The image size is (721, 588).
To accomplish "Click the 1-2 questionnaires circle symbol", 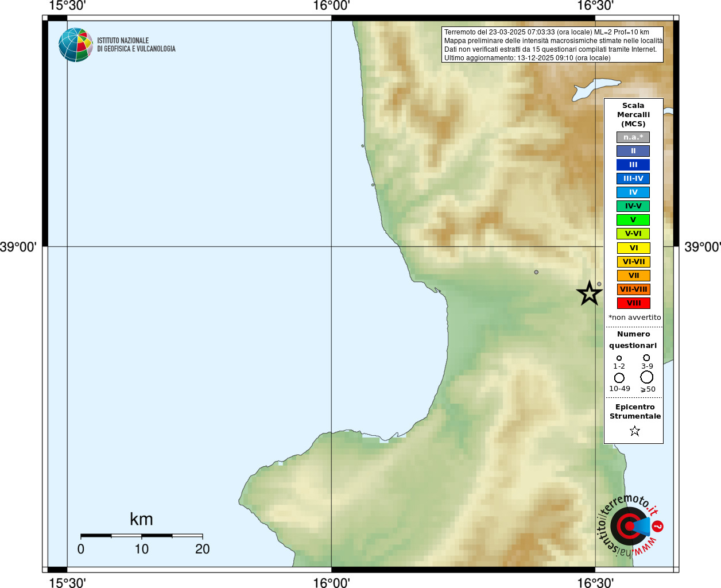I will (x=619, y=358).
